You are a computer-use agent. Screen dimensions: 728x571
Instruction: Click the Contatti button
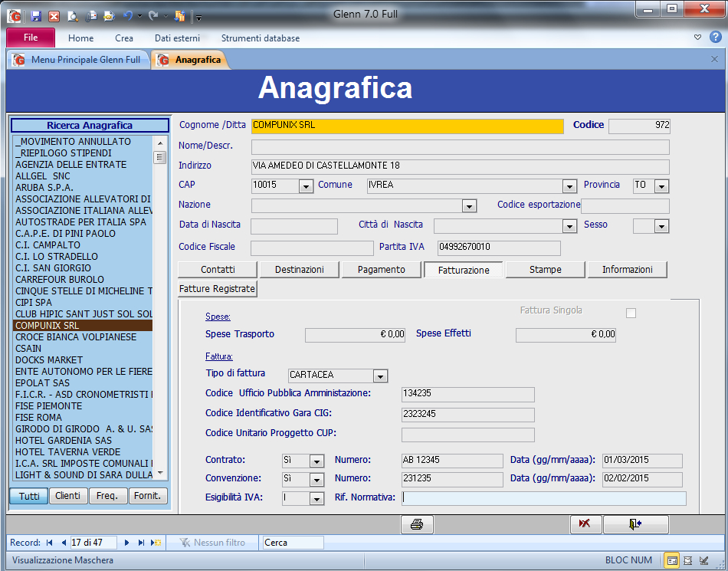click(218, 270)
